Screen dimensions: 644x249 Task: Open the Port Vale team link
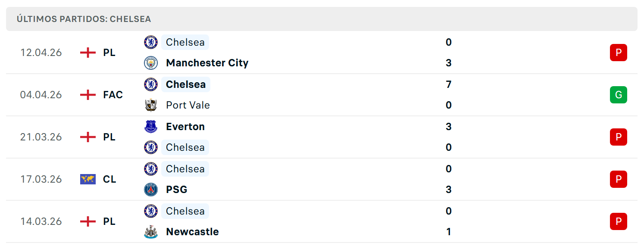pyautogui.click(x=188, y=105)
